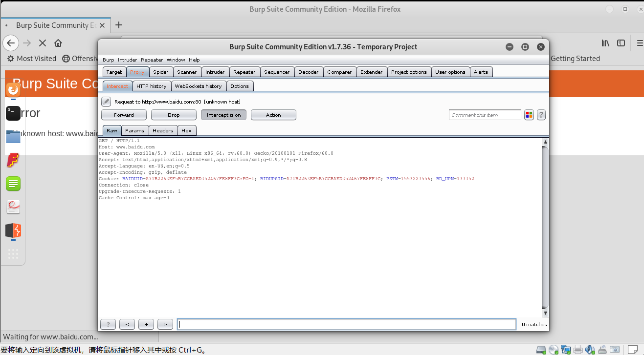Toggle Firefox sidebar icon
The image size is (644, 355).
(x=621, y=43)
